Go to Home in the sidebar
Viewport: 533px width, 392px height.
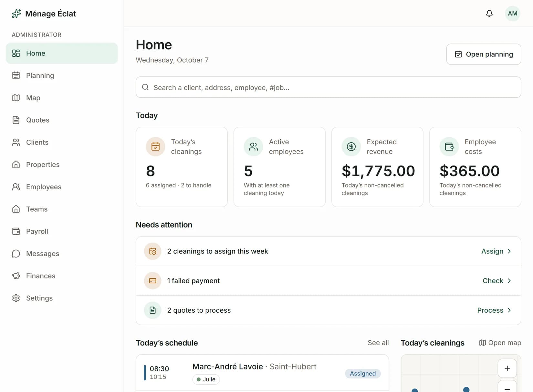[x=62, y=53]
